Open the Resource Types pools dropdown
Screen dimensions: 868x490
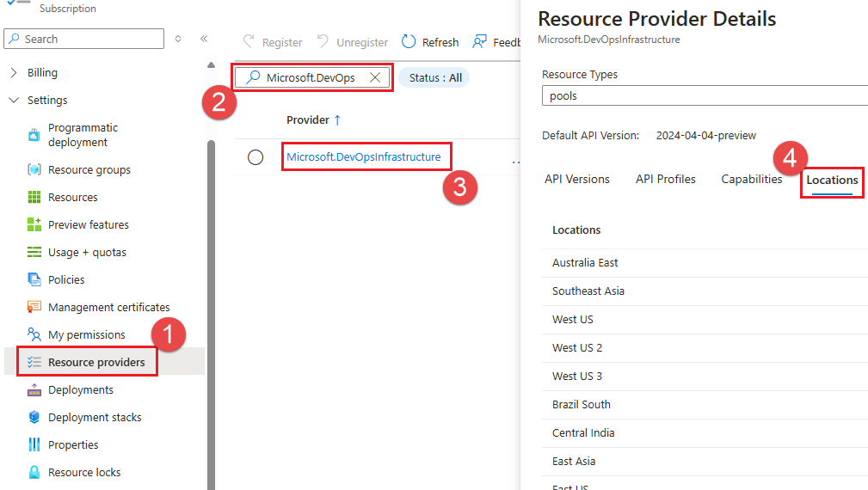coord(705,96)
